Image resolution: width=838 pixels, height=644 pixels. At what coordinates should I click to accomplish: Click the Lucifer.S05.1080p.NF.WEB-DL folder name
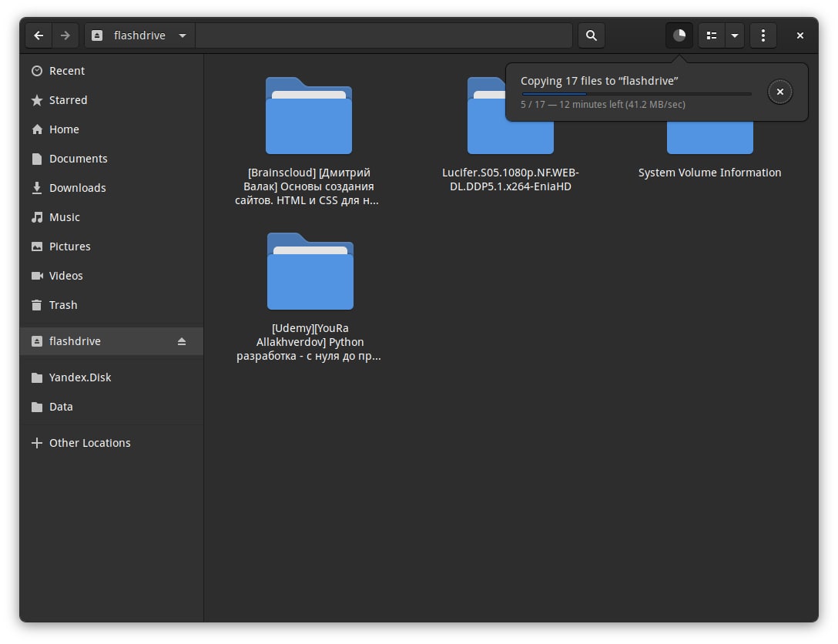511,179
